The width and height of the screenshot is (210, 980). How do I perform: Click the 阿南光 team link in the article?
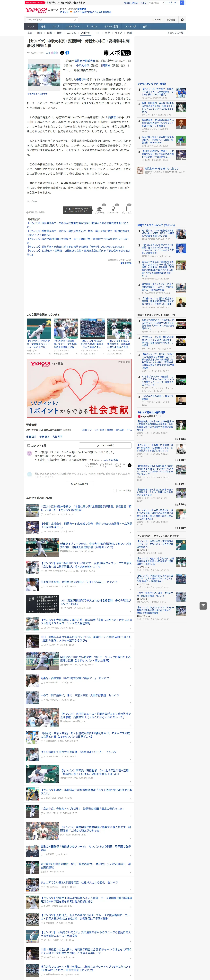(106, 65)
